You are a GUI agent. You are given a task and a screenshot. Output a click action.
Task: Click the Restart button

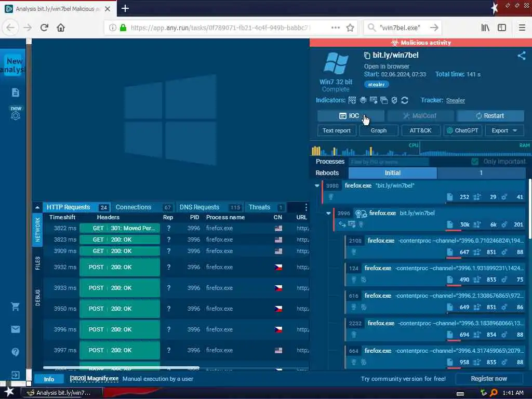(x=490, y=116)
